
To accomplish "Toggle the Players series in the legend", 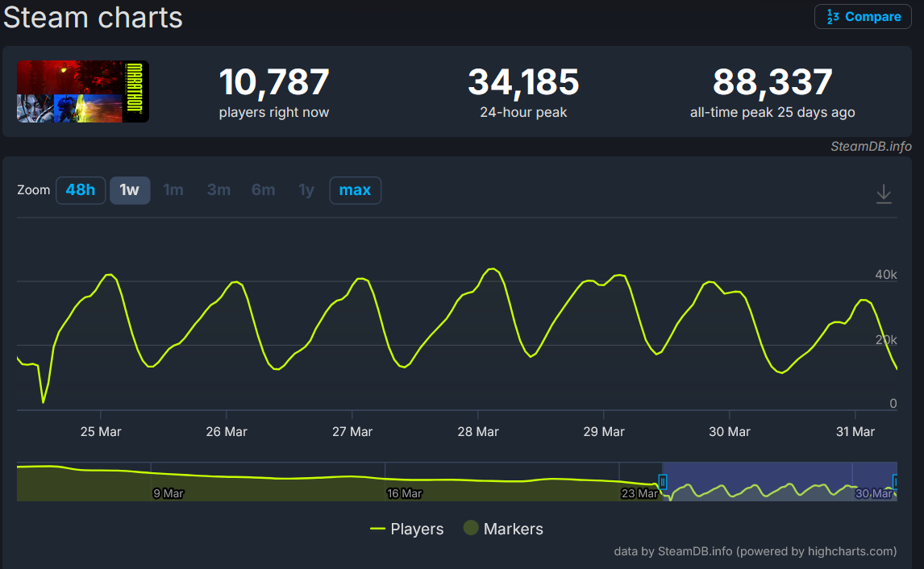I will point(406,529).
